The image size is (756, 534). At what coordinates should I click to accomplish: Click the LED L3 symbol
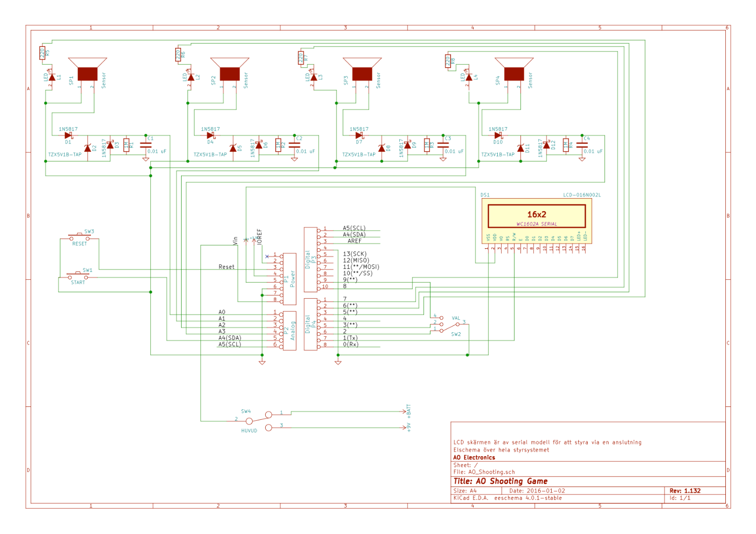[313, 77]
